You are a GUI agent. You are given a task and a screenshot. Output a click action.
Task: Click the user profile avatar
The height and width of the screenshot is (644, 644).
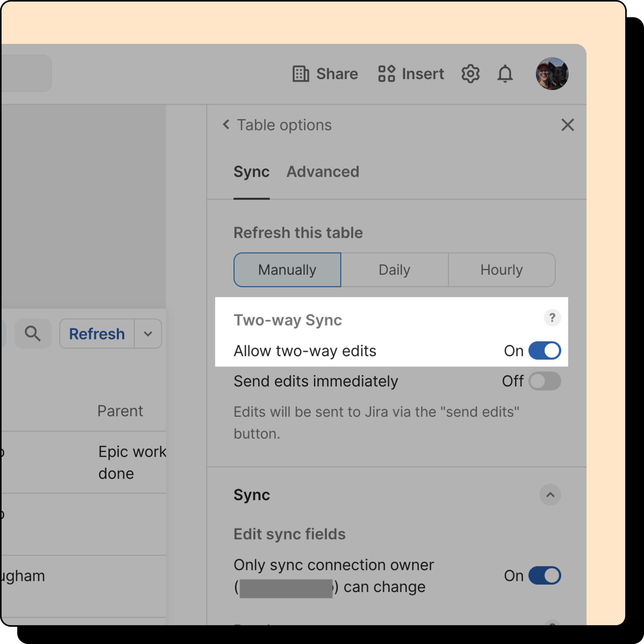pyautogui.click(x=552, y=74)
